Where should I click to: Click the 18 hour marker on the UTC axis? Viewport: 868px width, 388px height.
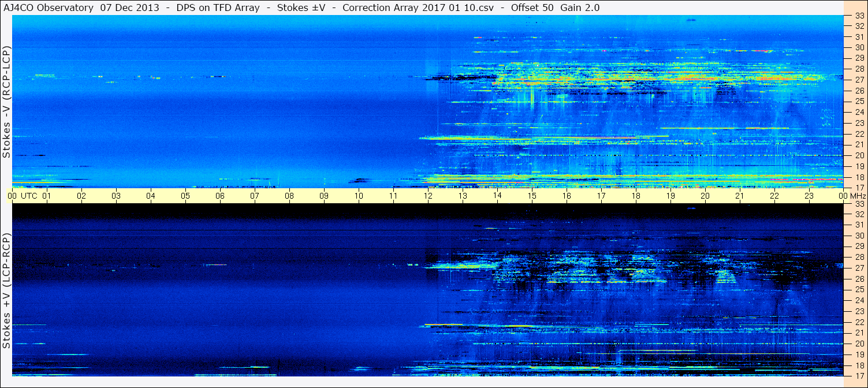636,196
